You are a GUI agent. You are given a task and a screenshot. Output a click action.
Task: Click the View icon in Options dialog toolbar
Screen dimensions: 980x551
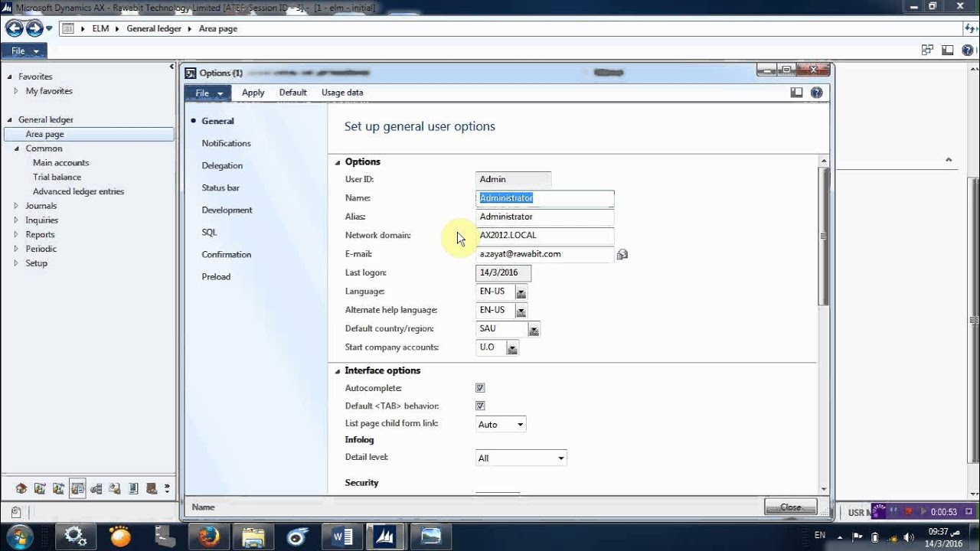796,93
